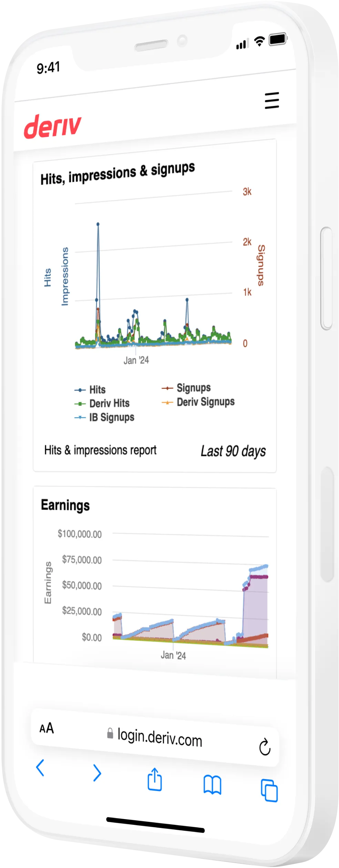This screenshot has width=339, height=868.
Task: Tap the login.deriv.com address field
Action: 155,738
